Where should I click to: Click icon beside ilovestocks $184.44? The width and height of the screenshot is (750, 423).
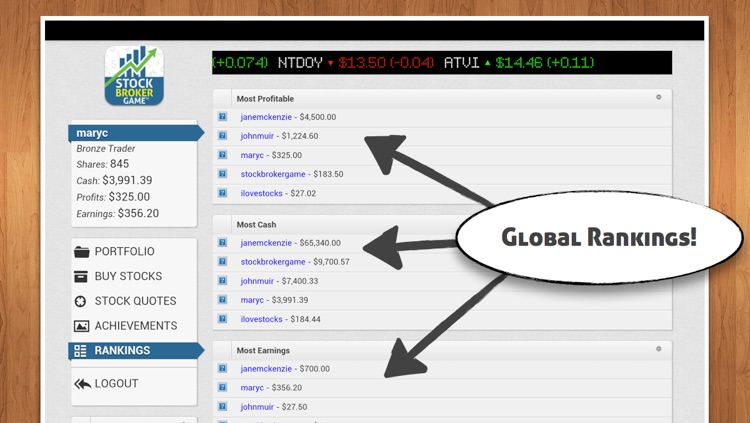point(222,319)
